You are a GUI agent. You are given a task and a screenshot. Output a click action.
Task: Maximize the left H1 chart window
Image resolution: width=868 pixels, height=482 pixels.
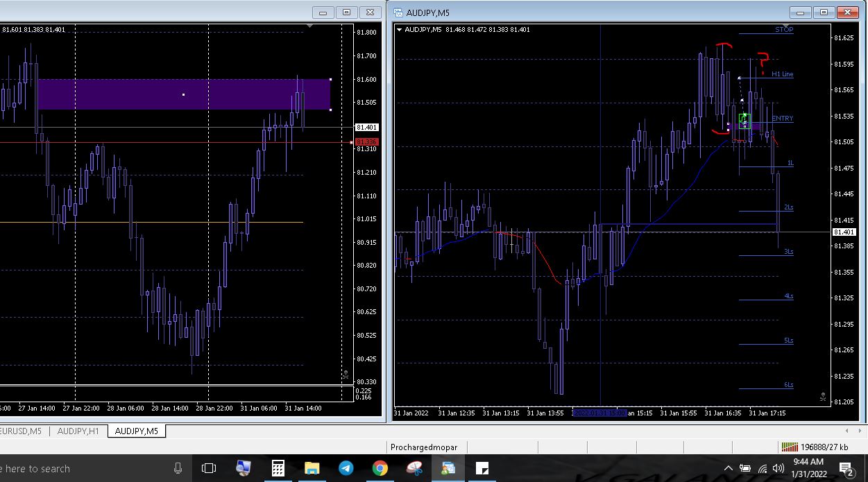[346, 12]
